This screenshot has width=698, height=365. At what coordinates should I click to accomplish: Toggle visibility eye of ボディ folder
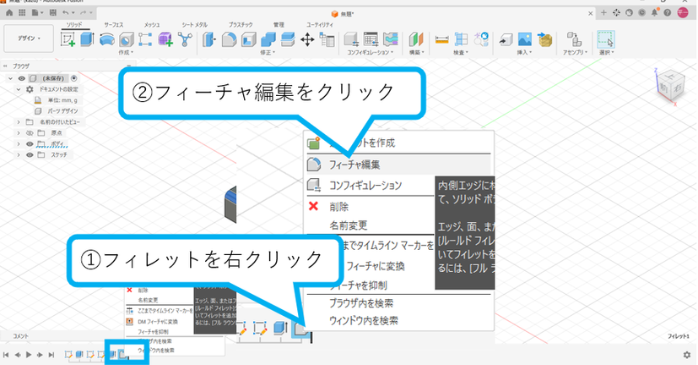30,144
